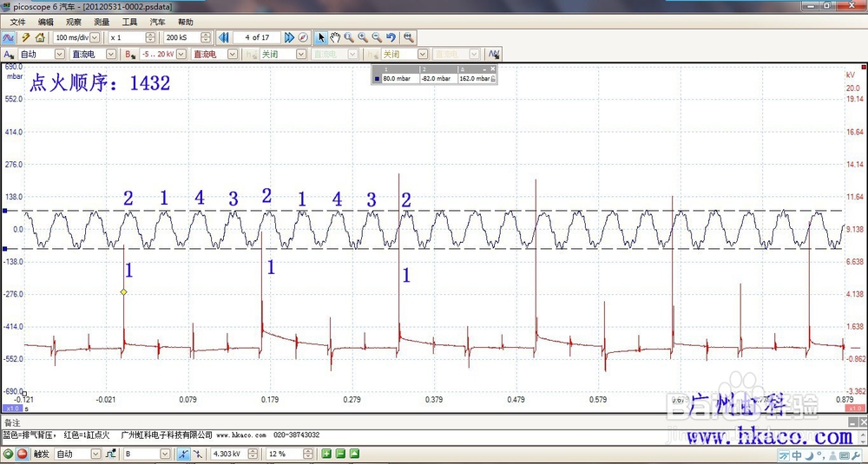Open the math channels waveform icon
This screenshot has width=868, height=464.
pyautogui.click(x=494, y=54)
